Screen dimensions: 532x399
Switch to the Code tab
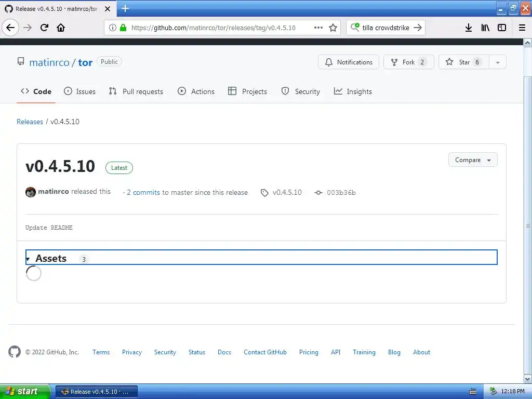tap(36, 91)
